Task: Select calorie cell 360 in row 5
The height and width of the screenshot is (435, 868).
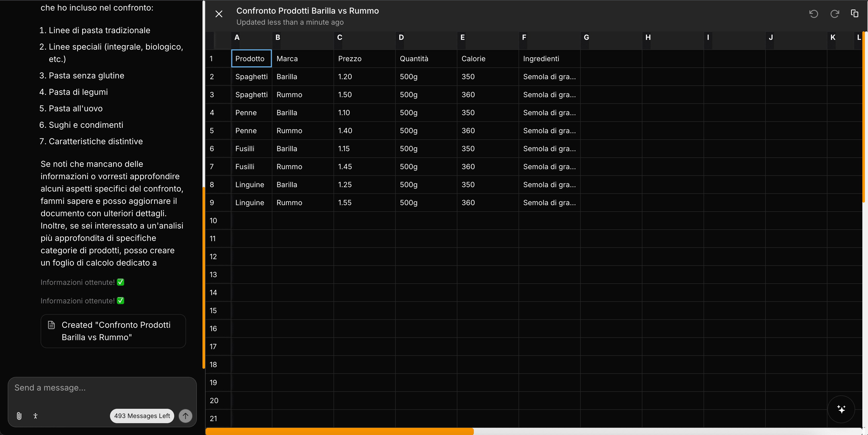Action: coord(488,131)
